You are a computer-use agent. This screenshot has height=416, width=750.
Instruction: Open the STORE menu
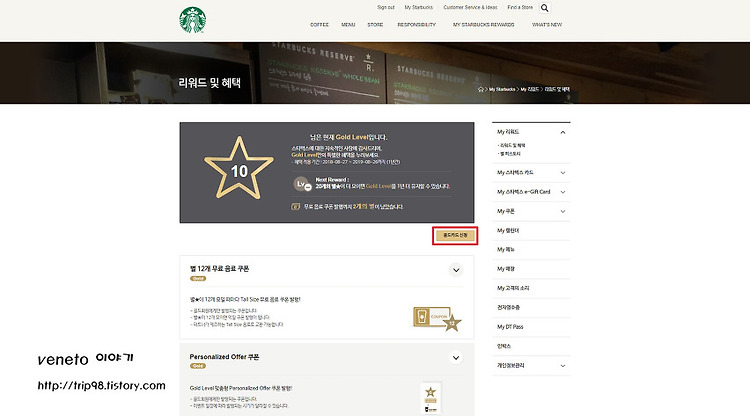[375, 24]
